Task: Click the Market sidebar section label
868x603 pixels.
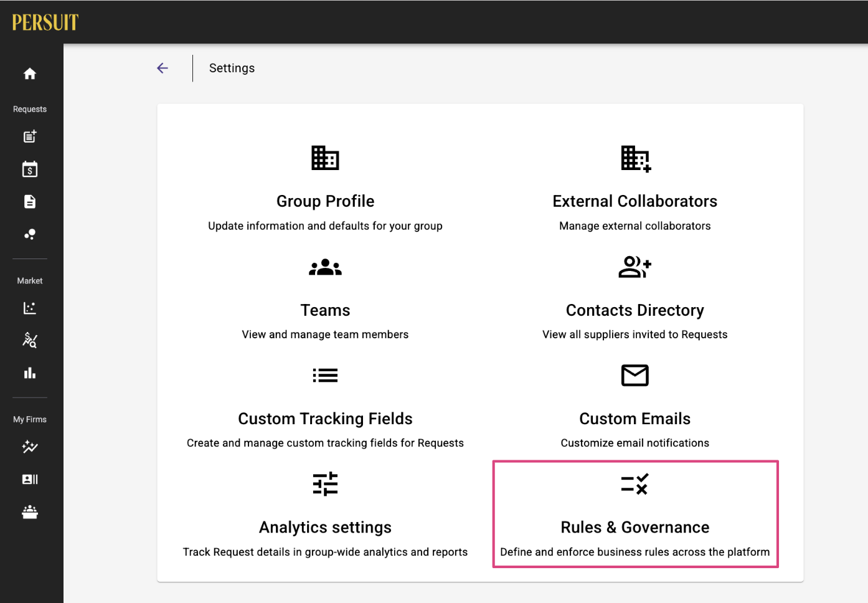Action: (x=30, y=281)
